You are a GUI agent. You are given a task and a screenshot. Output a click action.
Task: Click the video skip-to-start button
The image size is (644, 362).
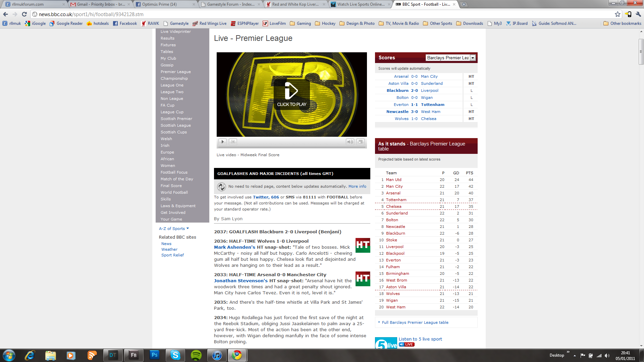pyautogui.click(x=233, y=142)
